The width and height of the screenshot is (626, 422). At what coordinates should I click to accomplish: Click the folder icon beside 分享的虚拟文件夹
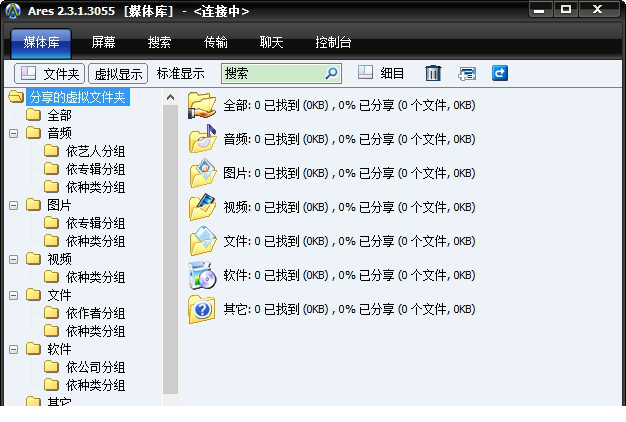click(x=16, y=97)
